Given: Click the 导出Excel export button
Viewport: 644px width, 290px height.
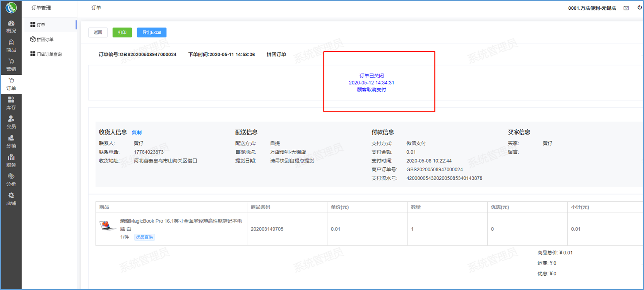Looking at the screenshot, I should (x=152, y=33).
